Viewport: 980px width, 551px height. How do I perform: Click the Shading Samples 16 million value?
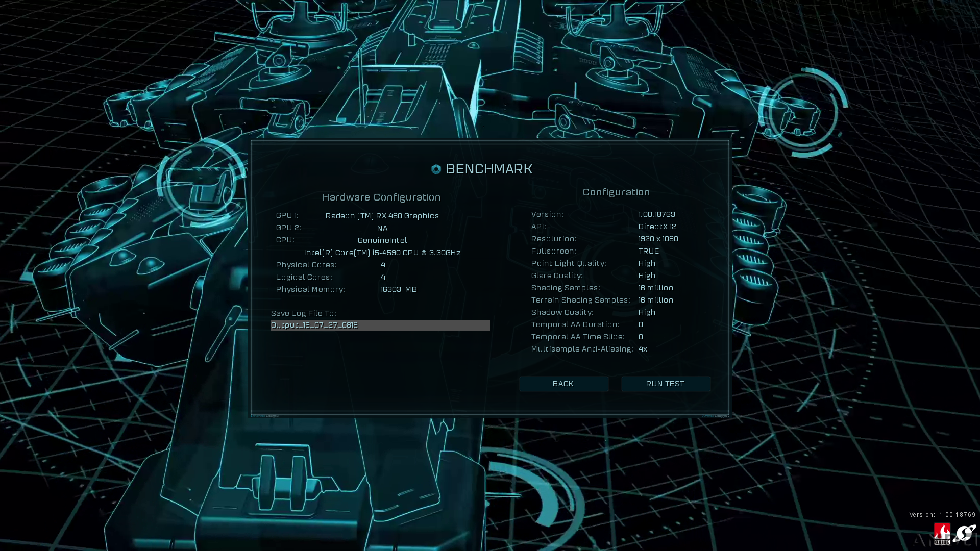[656, 288]
